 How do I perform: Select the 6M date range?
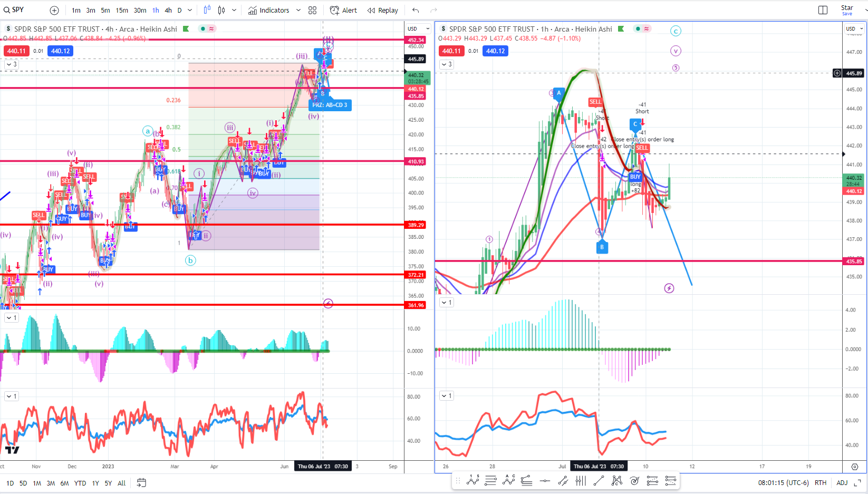[x=64, y=483]
